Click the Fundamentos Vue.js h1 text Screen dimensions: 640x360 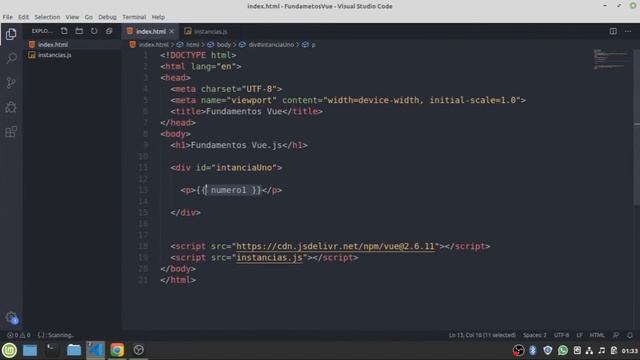tap(236, 145)
